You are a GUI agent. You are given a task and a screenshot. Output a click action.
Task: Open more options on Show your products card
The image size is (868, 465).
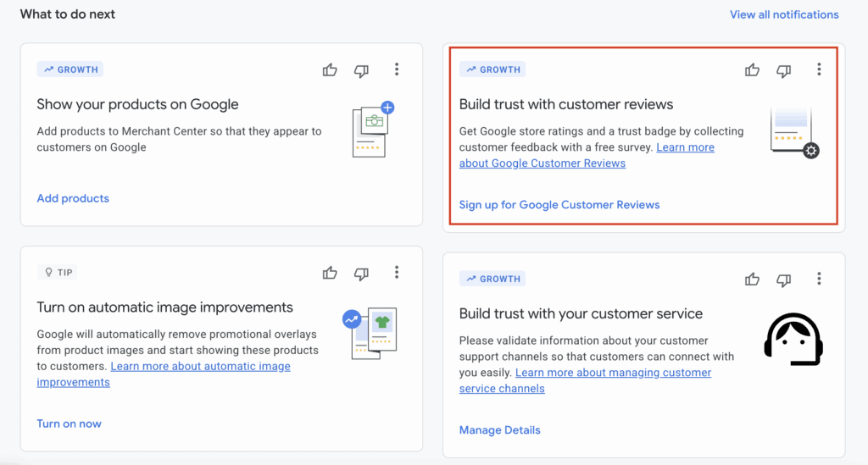click(397, 69)
